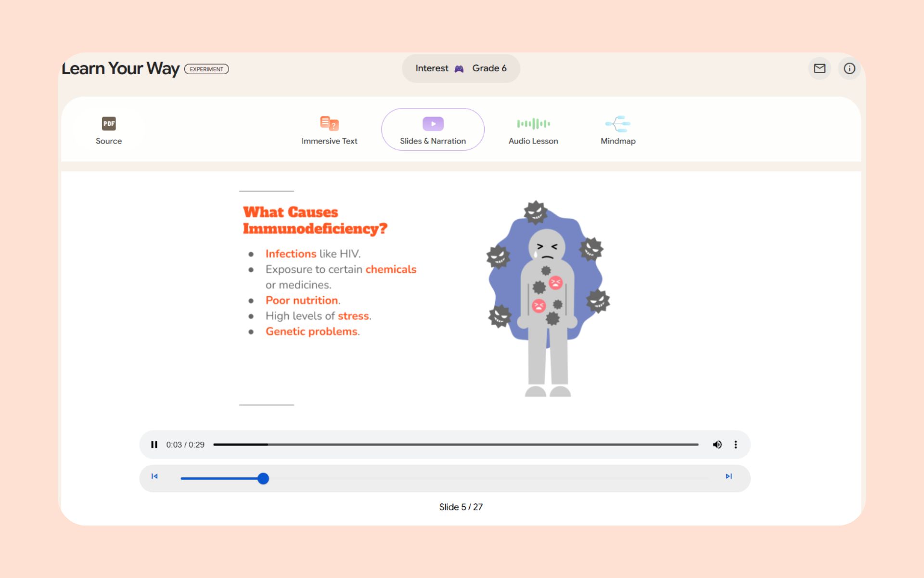
Task: Click the Slide 5 / 27 counter
Action: 461,507
